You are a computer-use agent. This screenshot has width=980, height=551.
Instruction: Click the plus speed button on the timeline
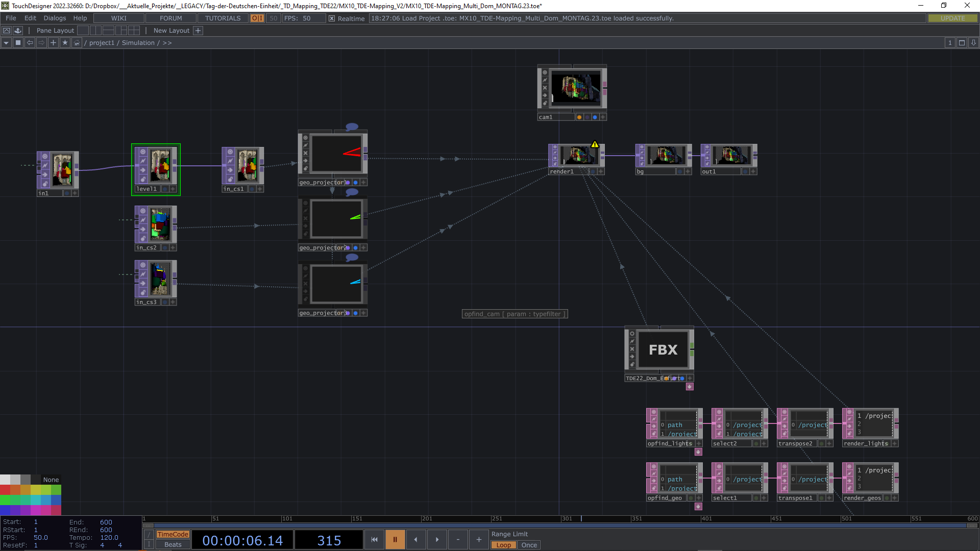[479, 539]
